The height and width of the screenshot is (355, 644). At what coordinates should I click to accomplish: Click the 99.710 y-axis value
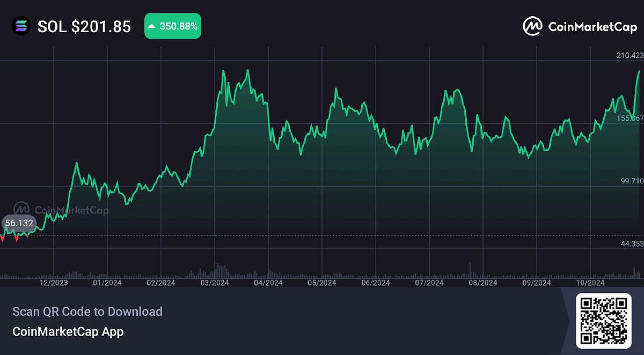[x=632, y=181]
